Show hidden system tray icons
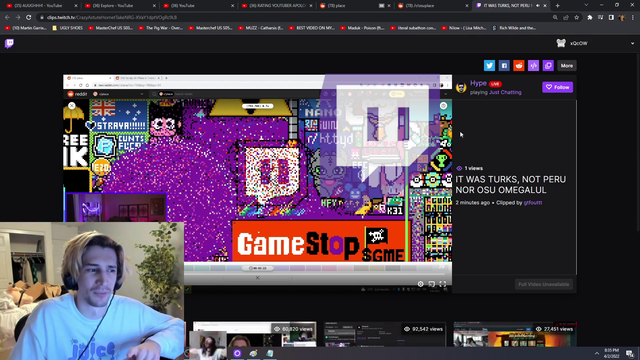This screenshot has width=640, height=360. 597,353
